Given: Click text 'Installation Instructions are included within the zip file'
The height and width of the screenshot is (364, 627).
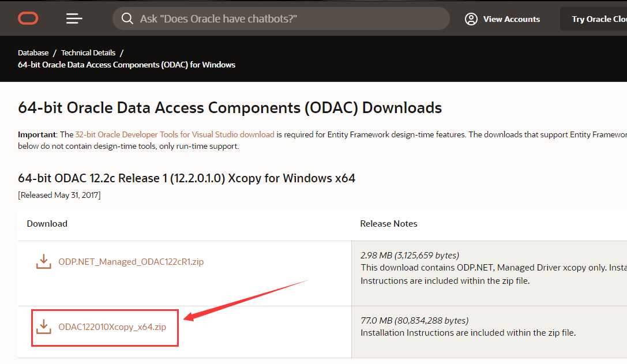Looking at the screenshot, I should (468, 333).
